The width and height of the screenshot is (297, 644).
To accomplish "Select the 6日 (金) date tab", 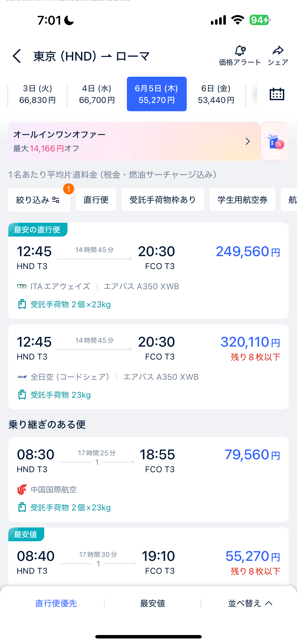I will point(216,94).
